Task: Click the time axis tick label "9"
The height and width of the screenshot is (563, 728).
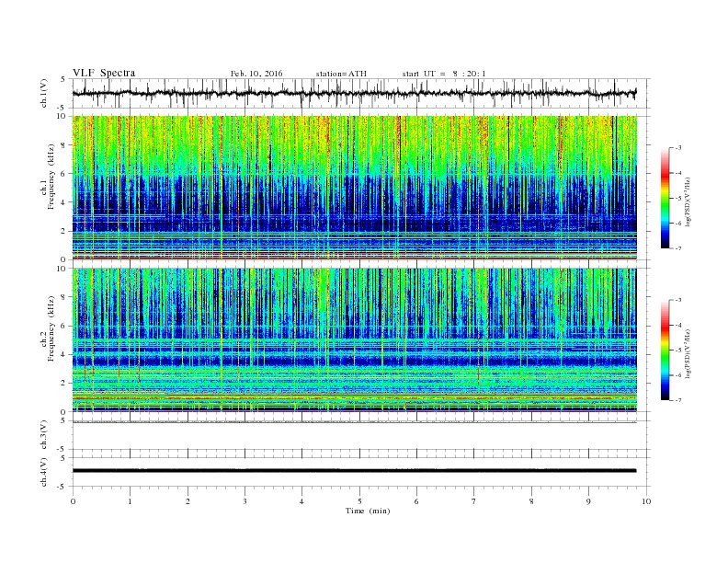Action: (x=588, y=501)
